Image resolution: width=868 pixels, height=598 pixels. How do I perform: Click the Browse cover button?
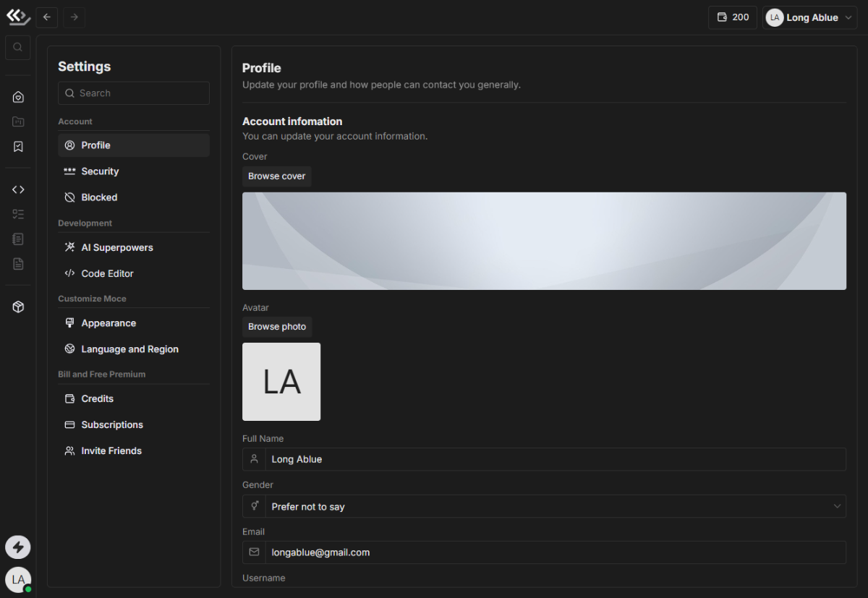(276, 176)
